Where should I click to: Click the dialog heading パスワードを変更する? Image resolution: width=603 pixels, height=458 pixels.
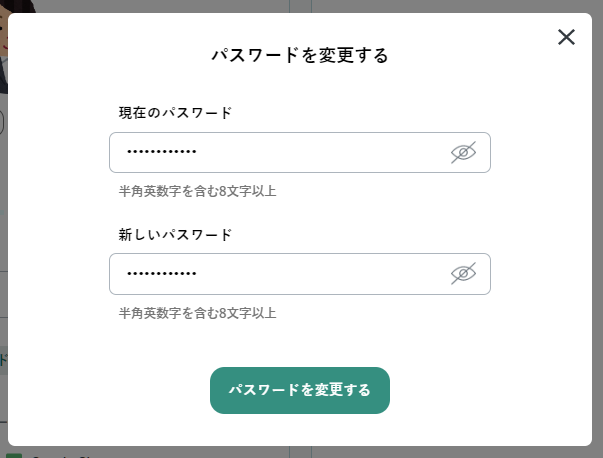(x=300, y=55)
